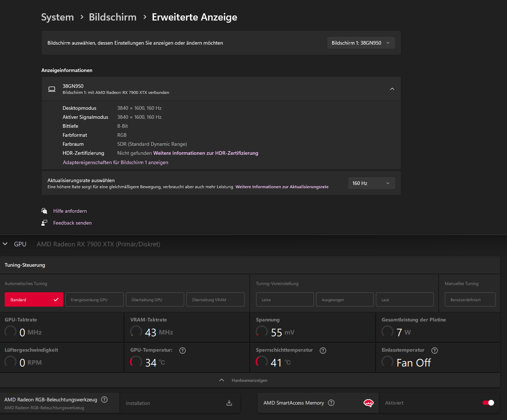Open Weitere Informationen zur HDR-Zertifizierung link
The height and width of the screenshot is (420, 507).
tap(206, 153)
